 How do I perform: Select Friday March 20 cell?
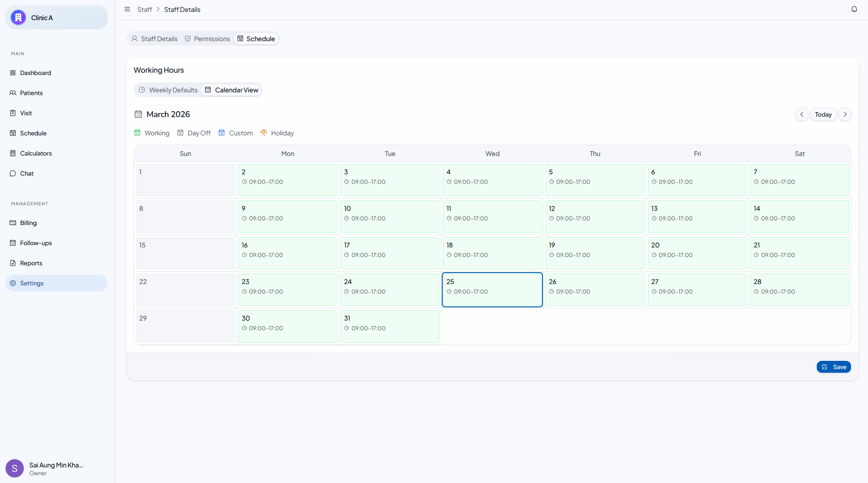tap(697, 253)
